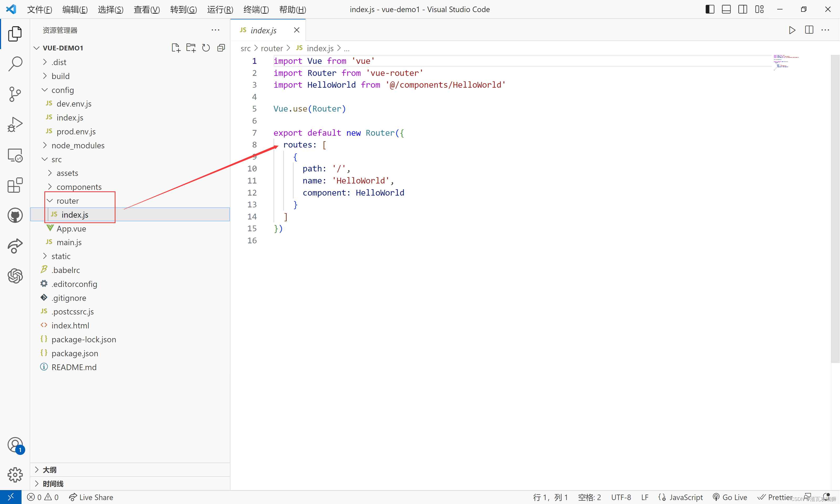This screenshot has height=504, width=840.
Task: Expand the 时间线 timeline section
Action: pos(130,484)
